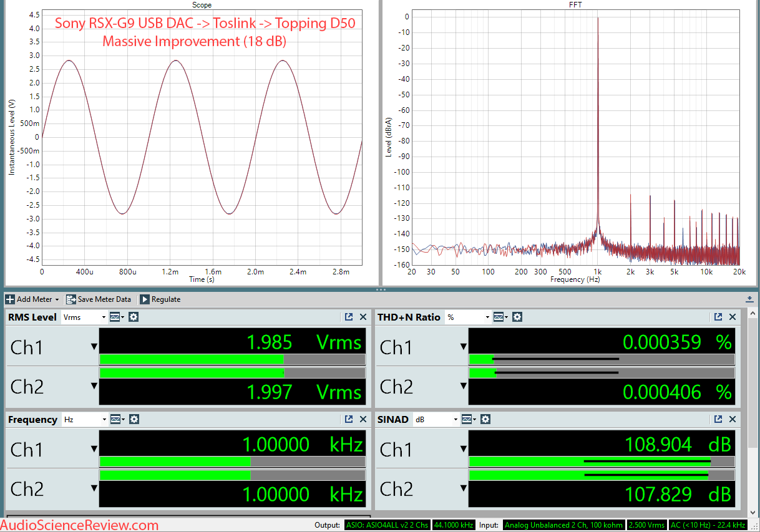Viewport: 760px width, 532px height.
Task: Pop out the THD+N Ratio meter
Action: pyautogui.click(x=718, y=317)
